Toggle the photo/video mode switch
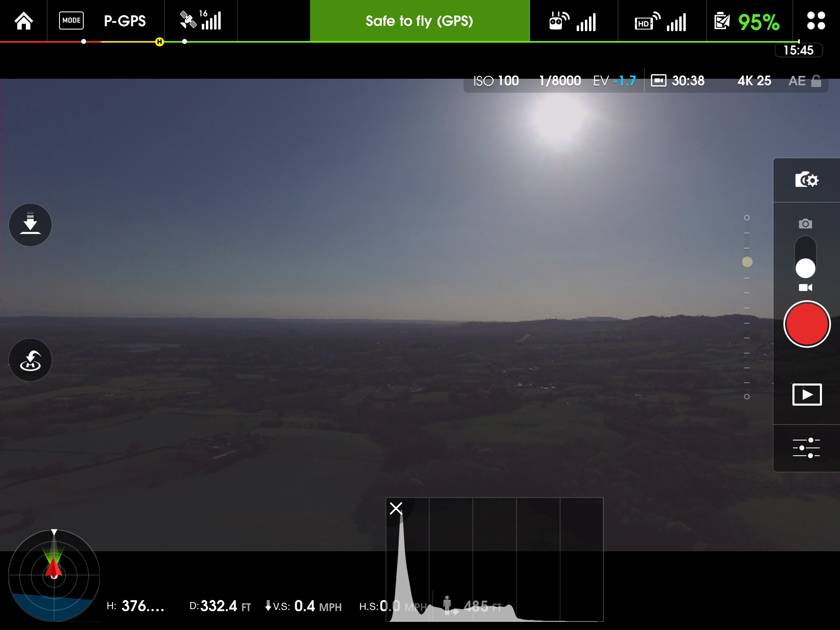The height and width of the screenshot is (630, 840). click(x=805, y=257)
